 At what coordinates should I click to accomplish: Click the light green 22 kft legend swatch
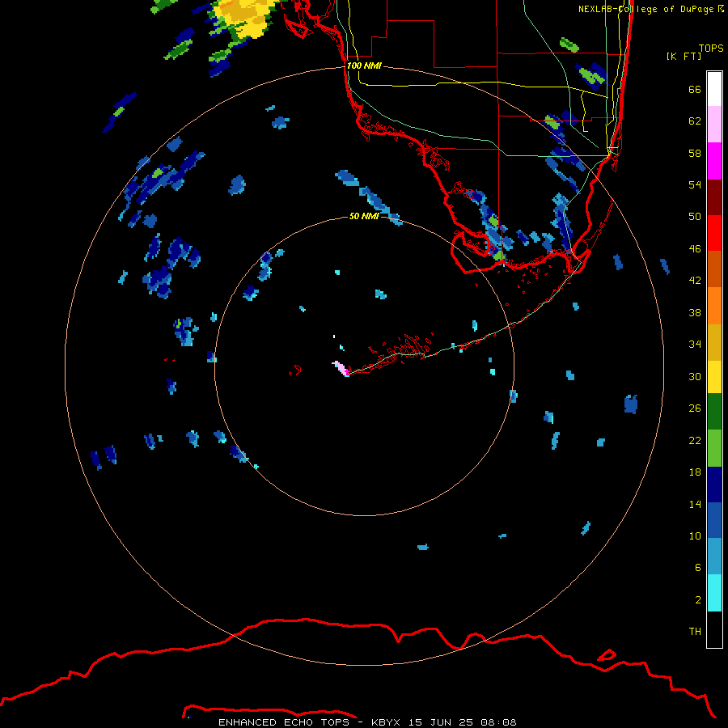pyautogui.click(x=714, y=448)
